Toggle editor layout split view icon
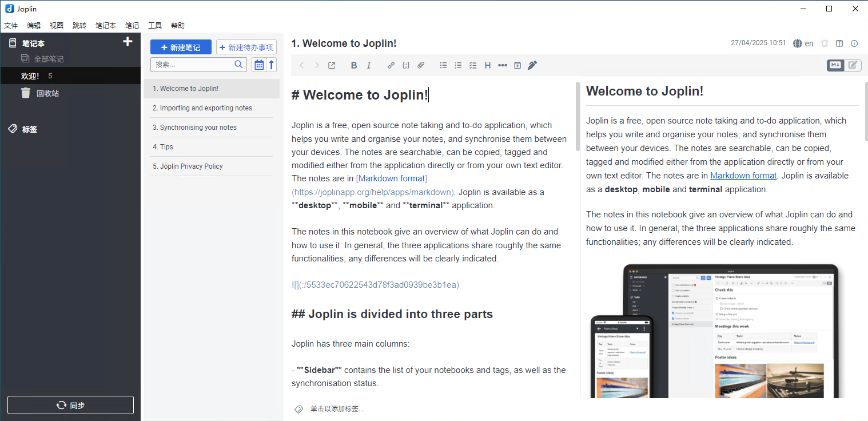The height and width of the screenshot is (421, 868). [x=839, y=43]
